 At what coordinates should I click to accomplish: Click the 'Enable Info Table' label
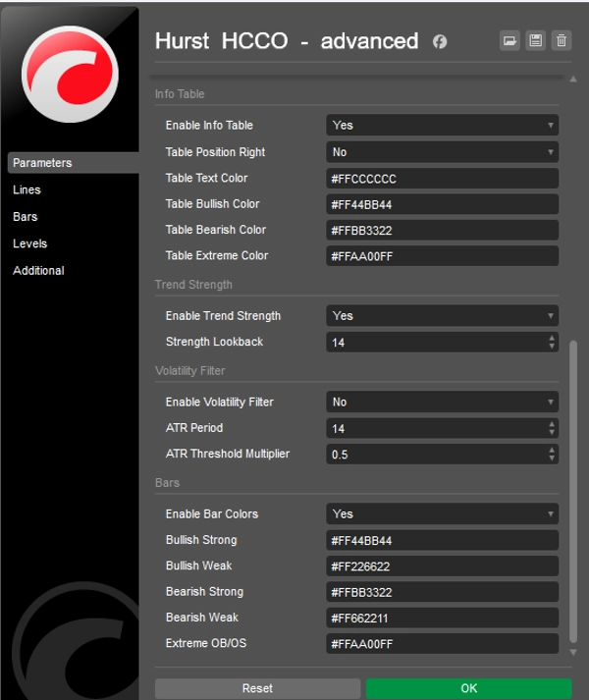[x=209, y=126]
